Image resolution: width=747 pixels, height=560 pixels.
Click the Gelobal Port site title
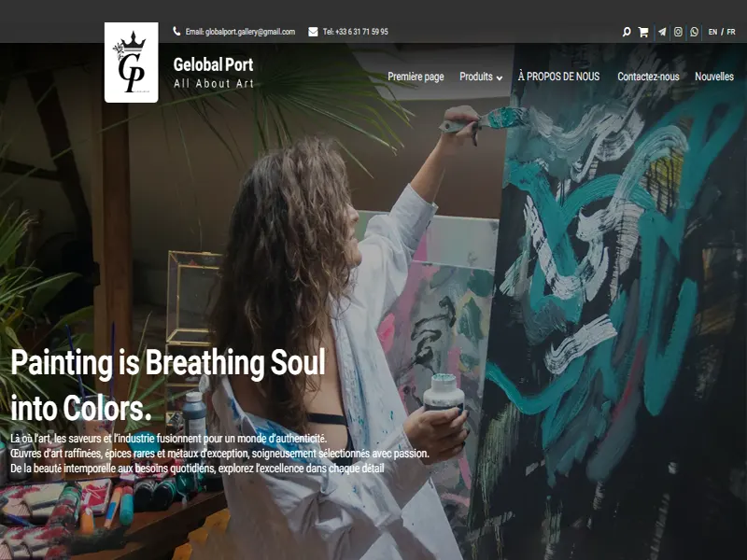[214, 64]
